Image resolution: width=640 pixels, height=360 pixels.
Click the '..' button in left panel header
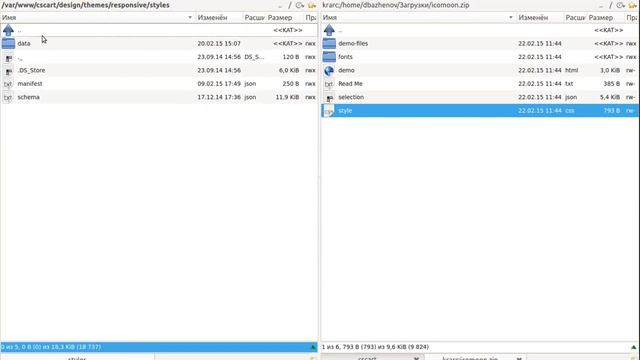point(280,6)
